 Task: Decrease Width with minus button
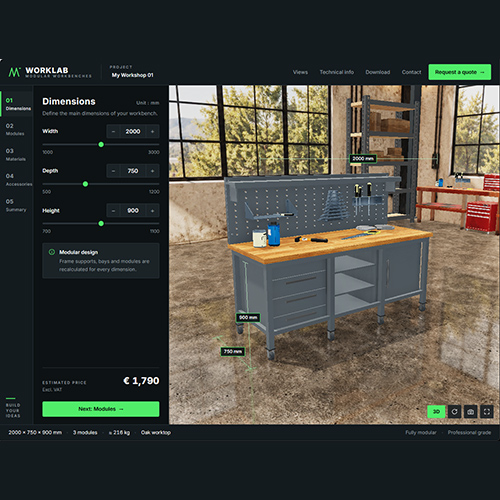113,131
